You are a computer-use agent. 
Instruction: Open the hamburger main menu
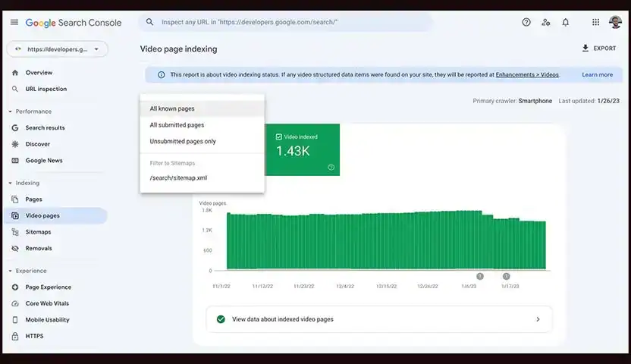point(14,22)
